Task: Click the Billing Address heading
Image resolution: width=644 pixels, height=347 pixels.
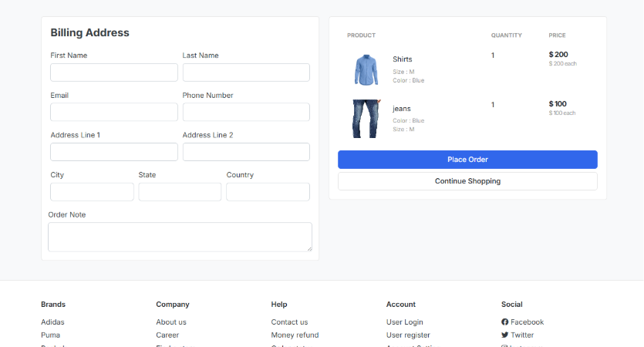Action: pyautogui.click(x=90, y=33)
